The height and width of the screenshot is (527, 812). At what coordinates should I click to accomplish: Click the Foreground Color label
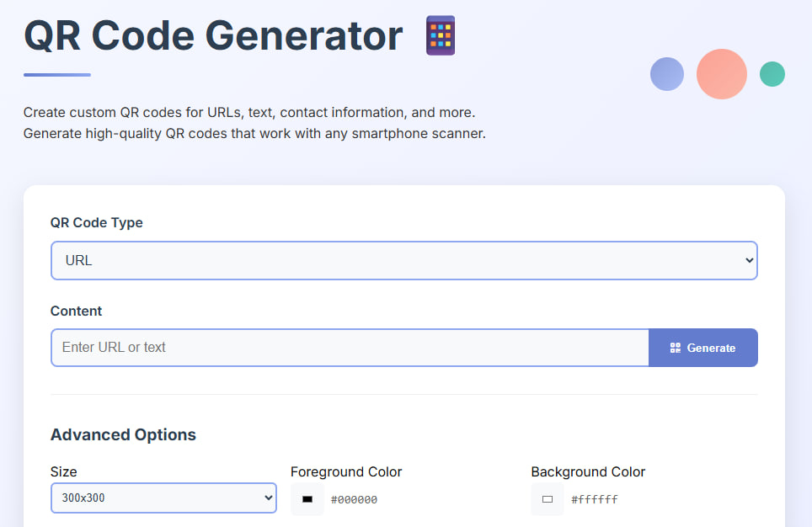346,471
